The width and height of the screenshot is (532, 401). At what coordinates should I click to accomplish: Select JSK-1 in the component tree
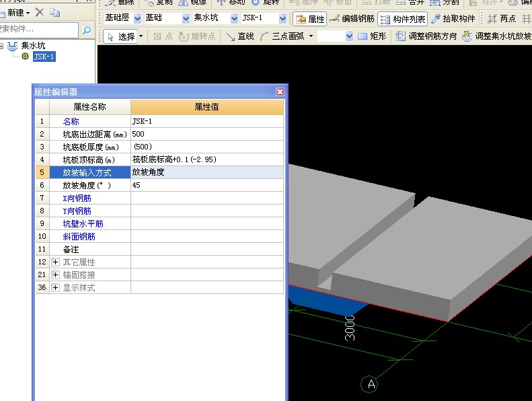[44, 57]
